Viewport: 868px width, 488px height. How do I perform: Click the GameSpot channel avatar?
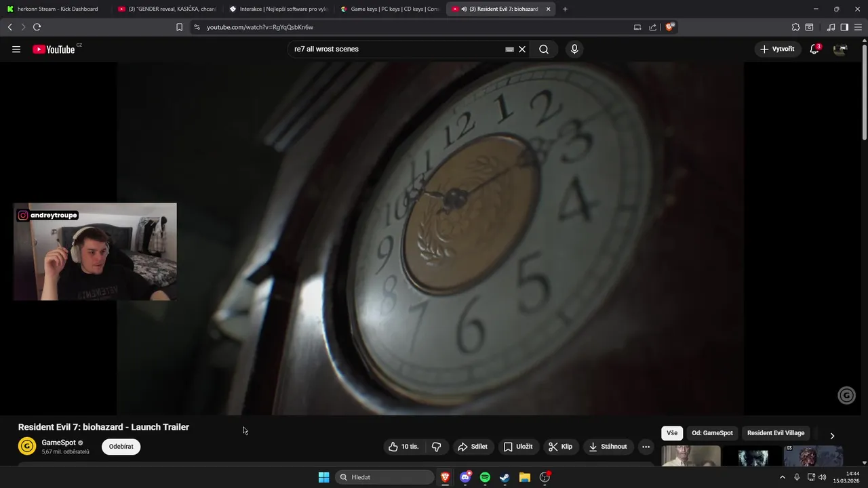coord(27,446)
